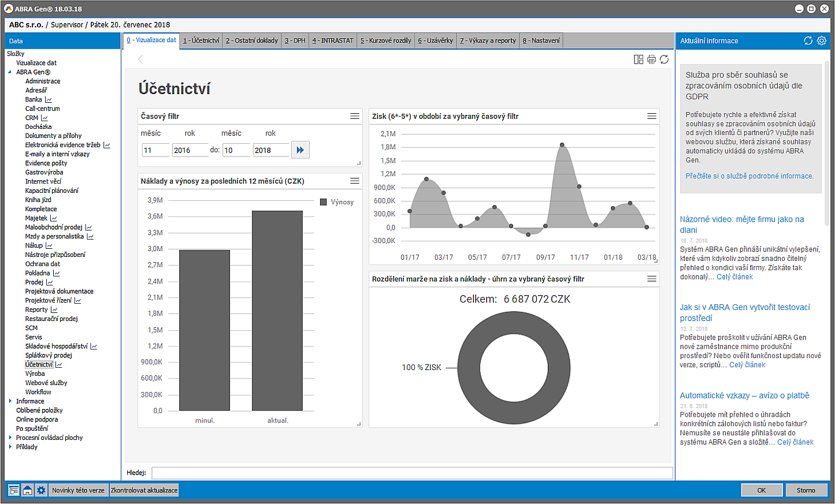This screenshot has width=835, height=504.
Task: Click chart icon next to Maloobchodní prodej
Action: coord(88,228)
